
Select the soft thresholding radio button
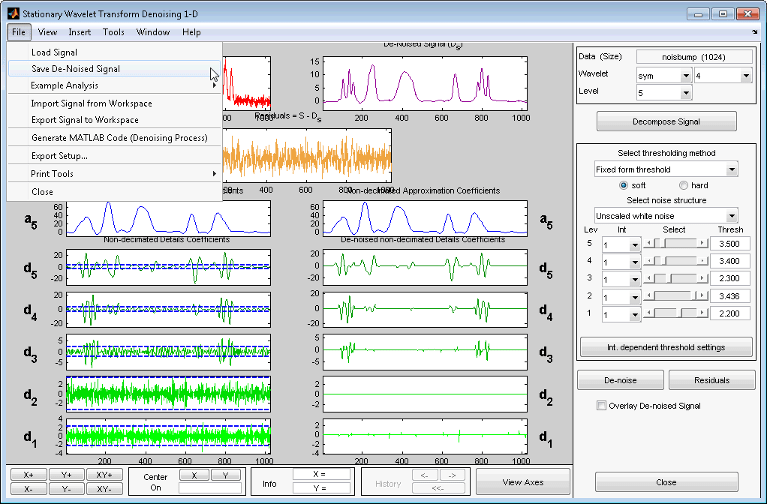[x=625, y=185]
